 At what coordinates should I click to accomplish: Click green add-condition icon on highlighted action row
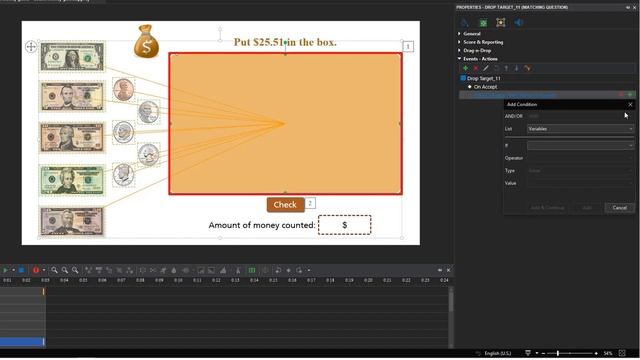[630, 95]
